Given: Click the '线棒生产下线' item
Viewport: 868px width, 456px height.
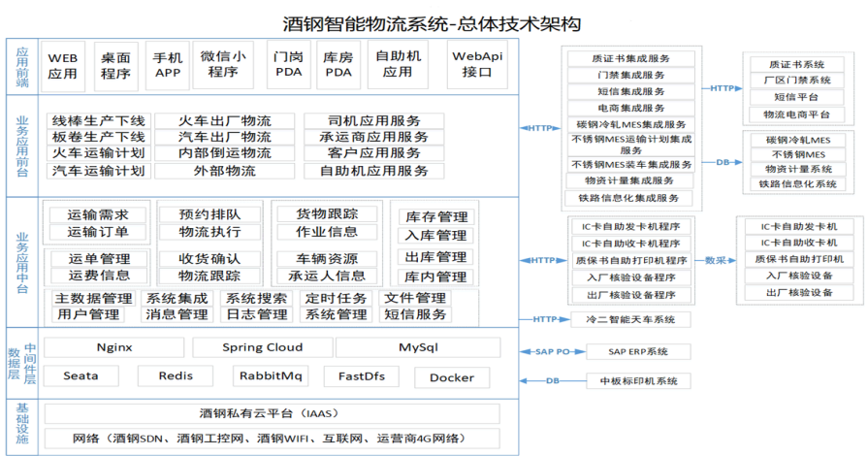Looking at the screenshot, I should [99, 120].
